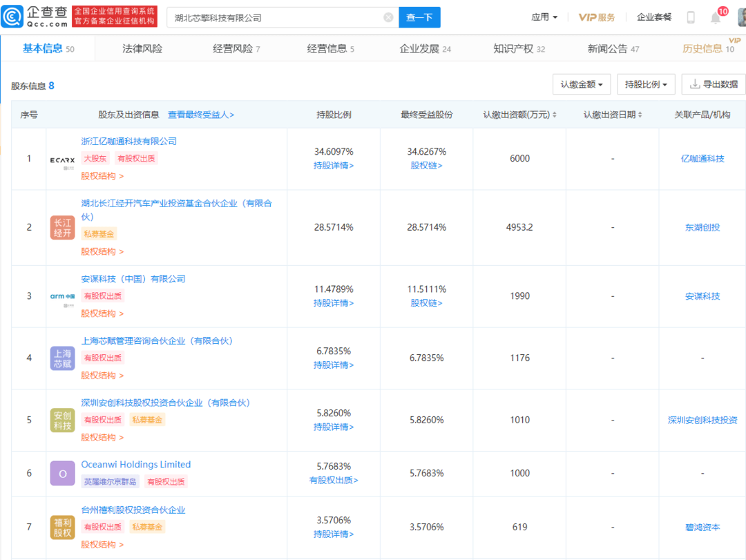The image size is (746, 560).
Task: Click 私募基金 tag on 湖北长江经开
Action: (99, 234)
